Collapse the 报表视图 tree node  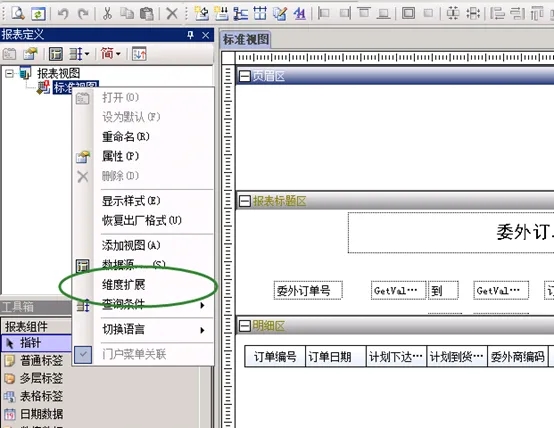point(10,74)
